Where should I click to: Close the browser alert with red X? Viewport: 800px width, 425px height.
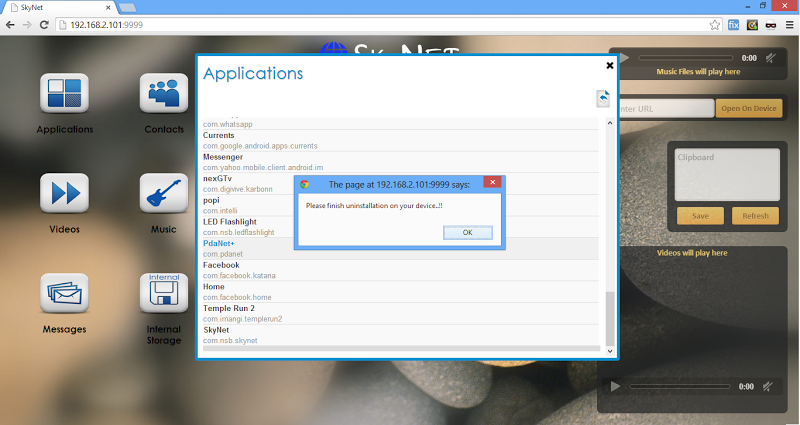tap(492, 182)
